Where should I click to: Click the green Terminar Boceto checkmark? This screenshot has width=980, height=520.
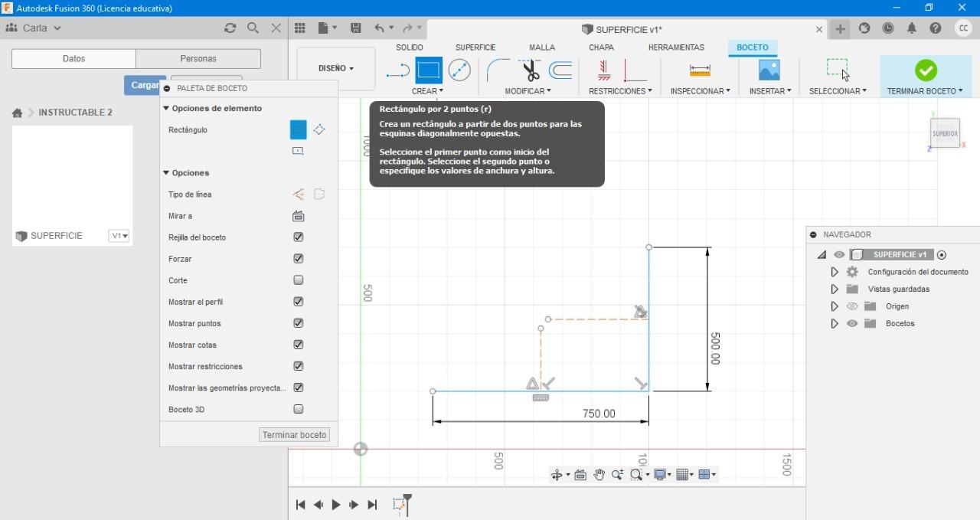click(926, 70)
